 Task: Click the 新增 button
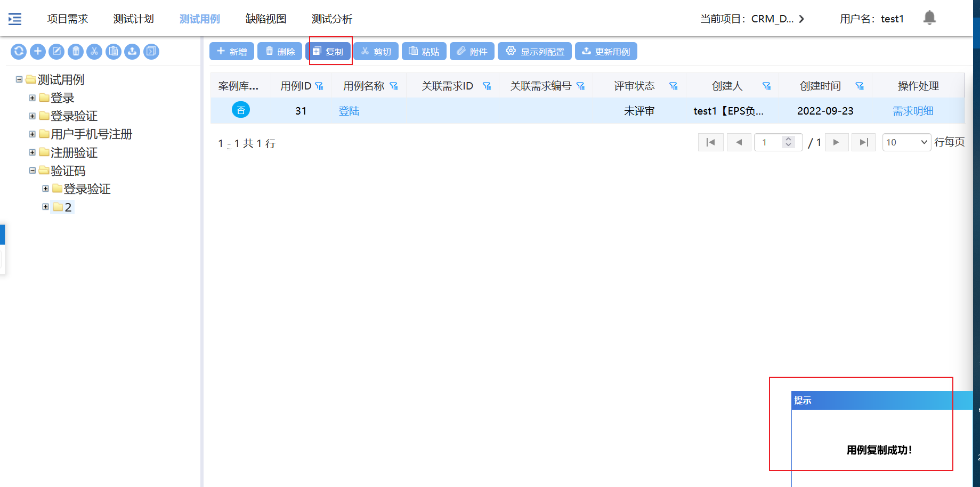232,52
